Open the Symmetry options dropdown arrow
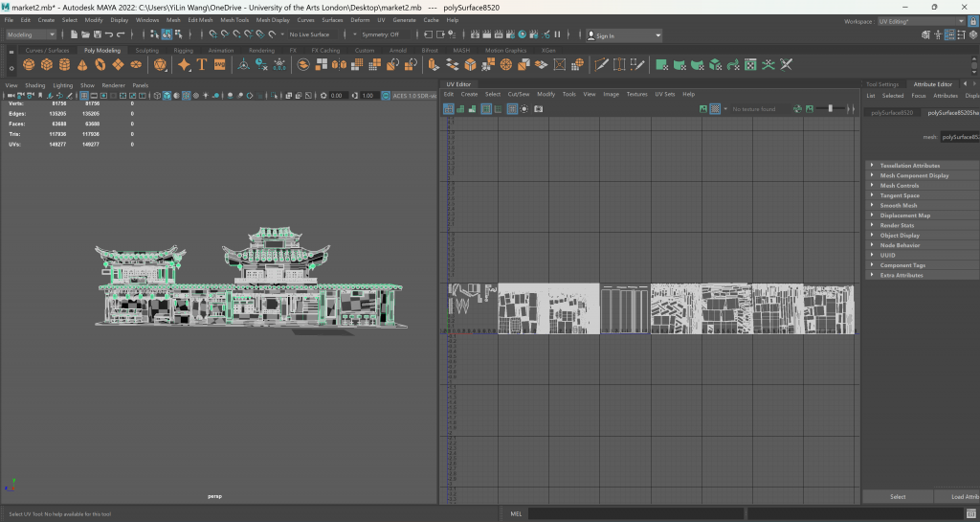Viewport: 980px width, 522px height. [x=355, y=35]
